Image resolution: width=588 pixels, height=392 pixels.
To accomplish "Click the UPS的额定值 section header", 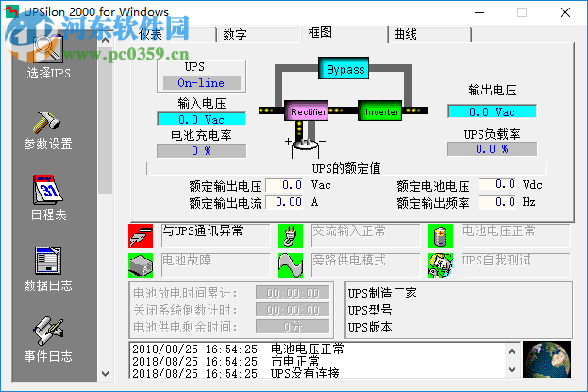I will coord(346,168).
